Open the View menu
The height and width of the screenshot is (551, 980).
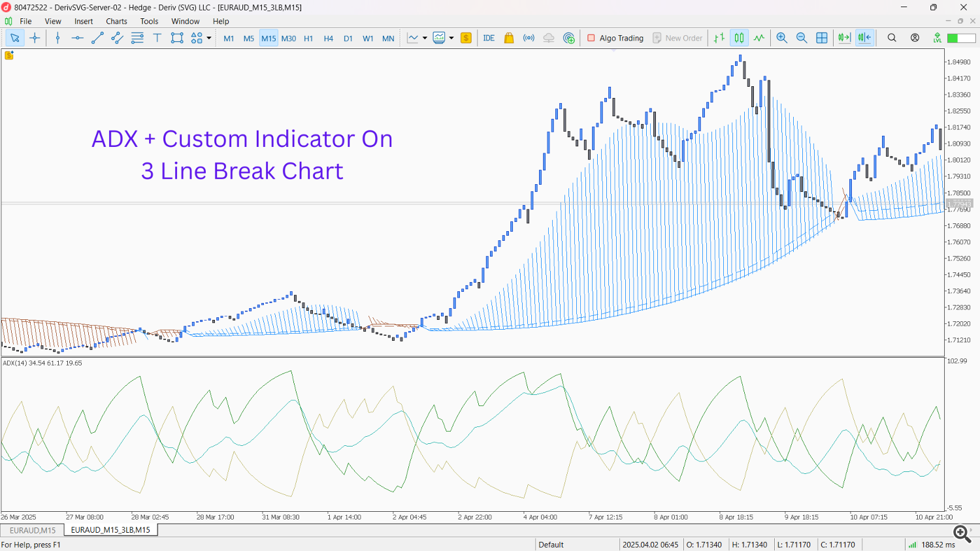[x=53, y=21]
